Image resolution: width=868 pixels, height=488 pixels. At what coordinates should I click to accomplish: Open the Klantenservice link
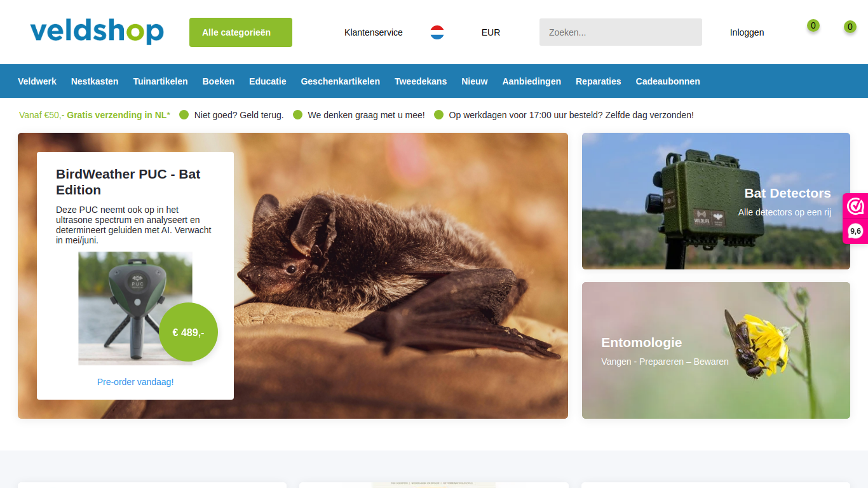coord(374,32)
